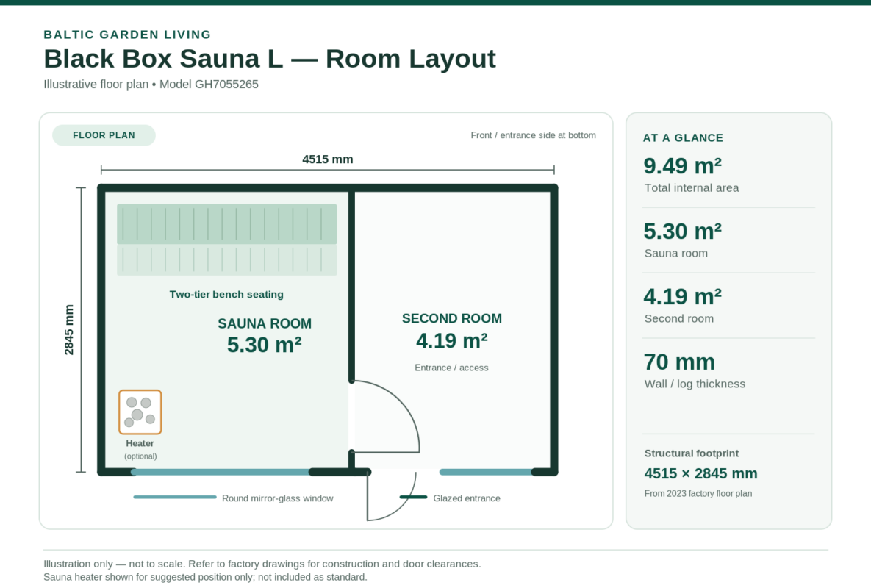Click the FLOOR PLAN badge
Image resolution: width=871 pixels, height=588 pixels.
click(104, 135)
